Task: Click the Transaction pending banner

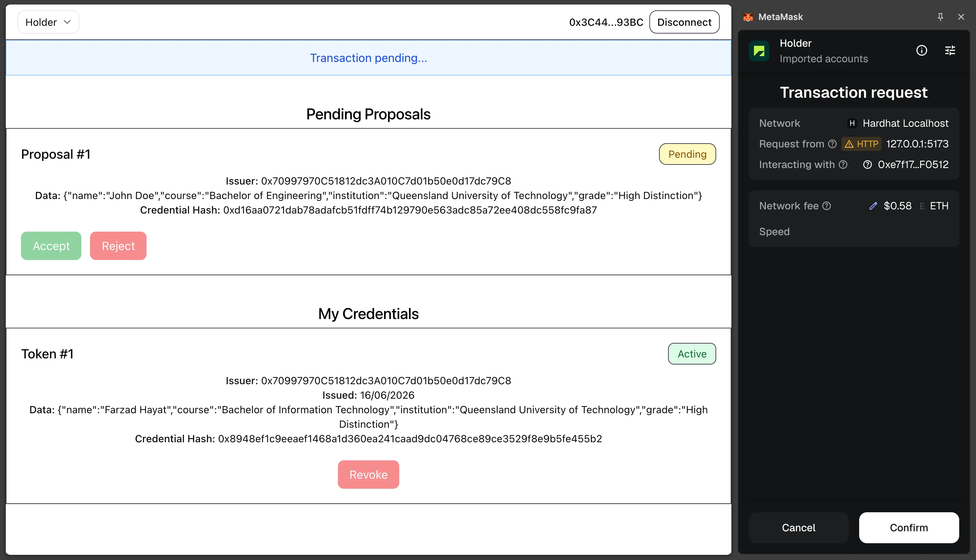Action: pyautogui.click(x=368, y=58)
